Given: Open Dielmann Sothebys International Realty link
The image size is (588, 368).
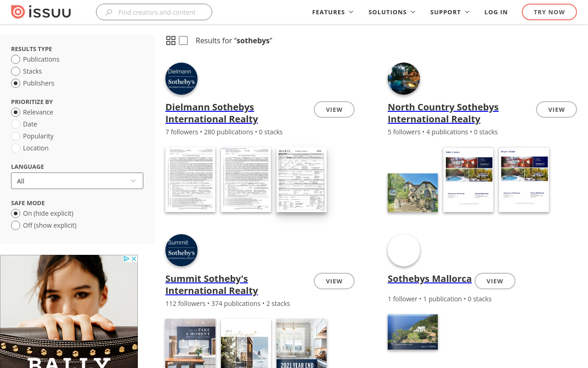Looking at the screenshot, I should point(211,113).
